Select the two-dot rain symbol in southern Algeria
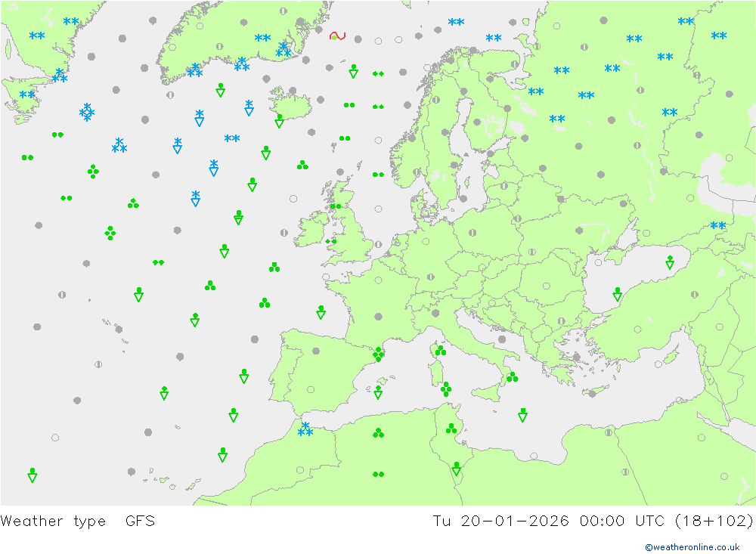The image size is (756, 554). [x=379, y=475]
